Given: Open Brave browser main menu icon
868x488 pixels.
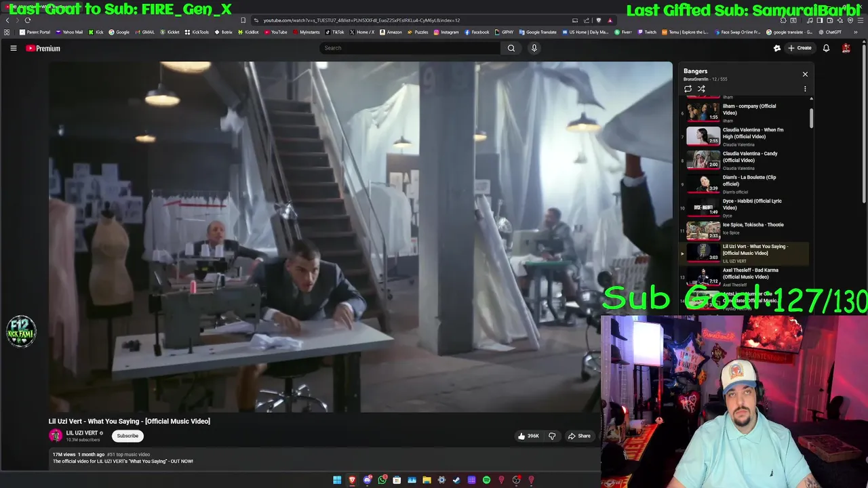Looking at the screenshot, I should 861,20.
